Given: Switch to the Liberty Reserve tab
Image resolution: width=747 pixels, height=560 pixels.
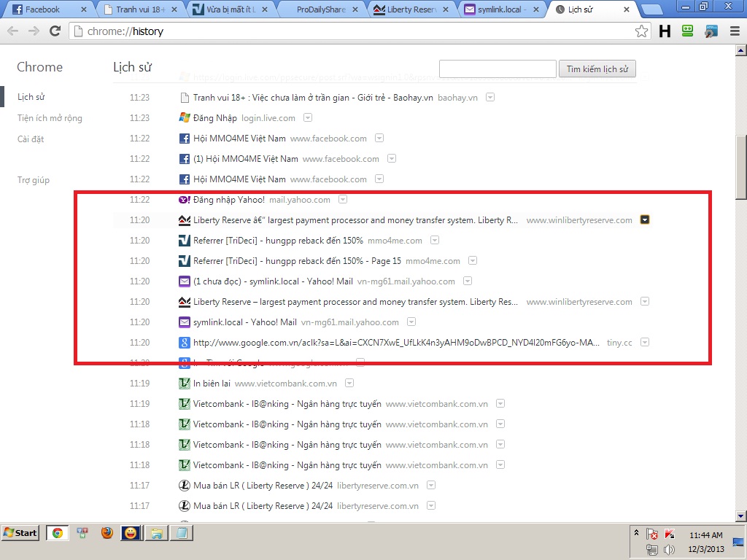Looking at the screenshot, I should [411, 9].
